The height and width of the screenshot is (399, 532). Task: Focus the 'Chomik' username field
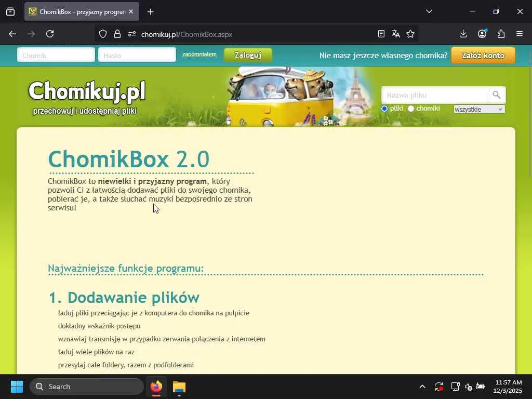(56, 55)
